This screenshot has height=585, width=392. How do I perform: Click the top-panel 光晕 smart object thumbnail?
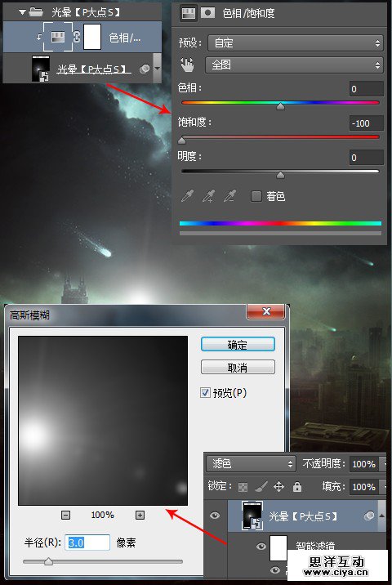(41, 69)
